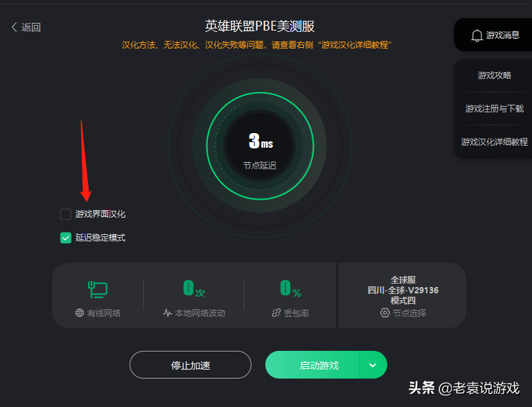Click the bell icon for 游戏消息
532x407 pixels.
pos(477,35)
